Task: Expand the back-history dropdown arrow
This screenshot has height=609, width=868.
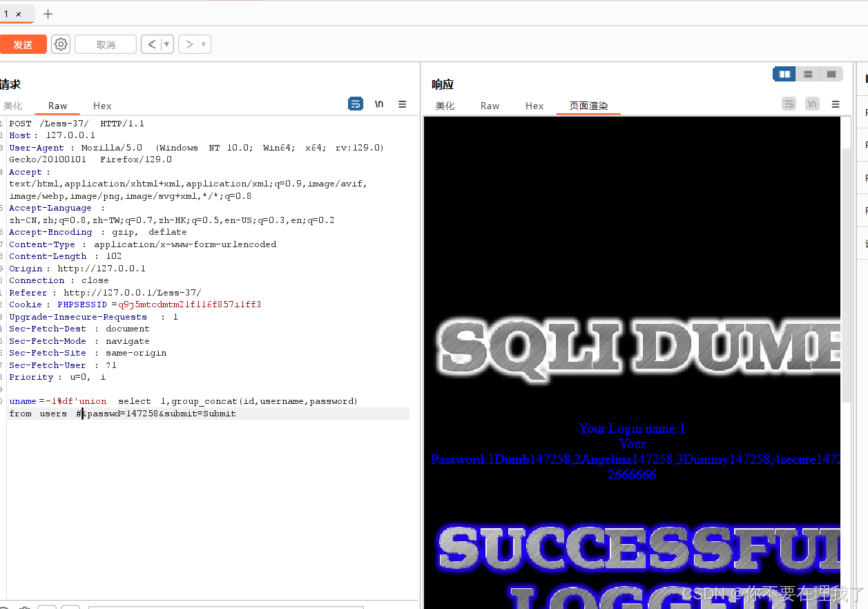Action: pyautogui.click(x=167, y=44)
